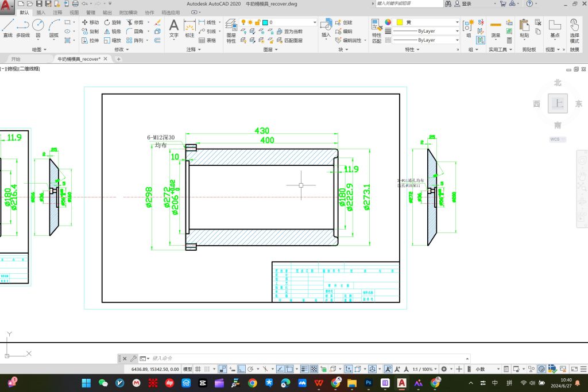Image resolution: width=588 pixels, height=392 pixels.
Task: Click the 移动 (Move) tool
Action: (90, 22)
